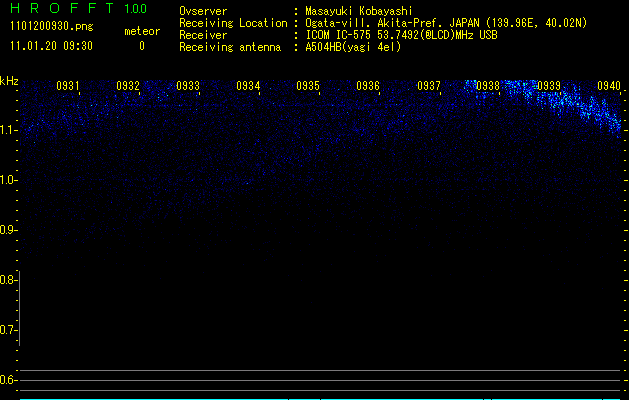Click the 0932 time marker

tap(128, 85)
